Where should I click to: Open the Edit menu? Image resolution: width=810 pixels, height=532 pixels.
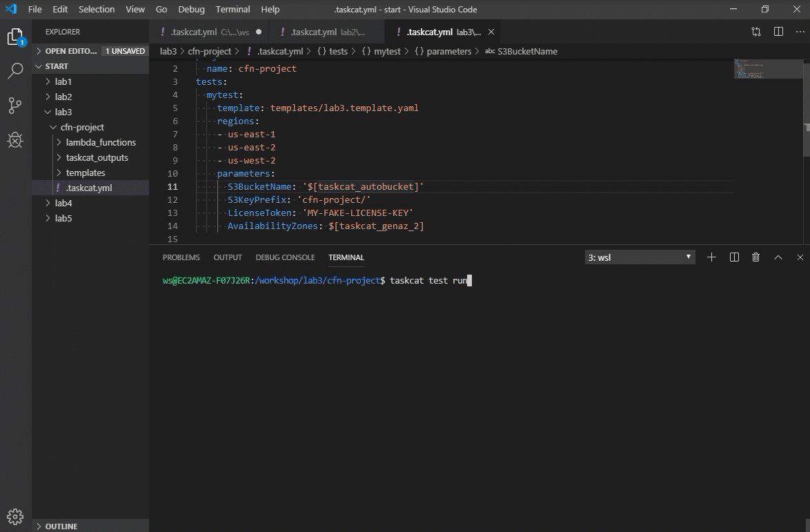click(60, 9)
